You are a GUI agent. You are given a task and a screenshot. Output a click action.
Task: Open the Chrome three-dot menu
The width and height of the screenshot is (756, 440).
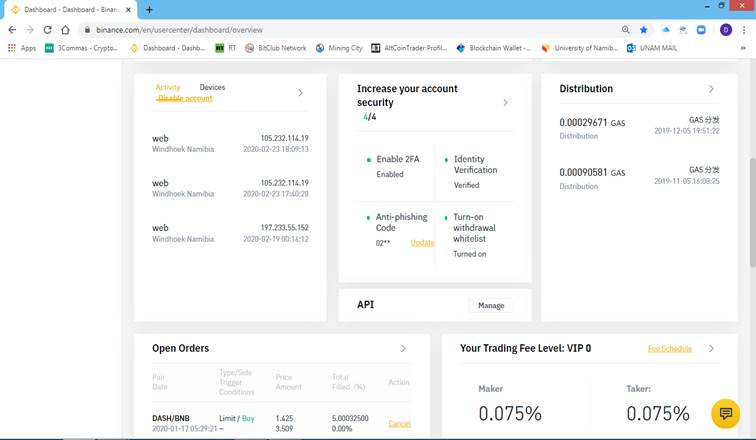744,30
